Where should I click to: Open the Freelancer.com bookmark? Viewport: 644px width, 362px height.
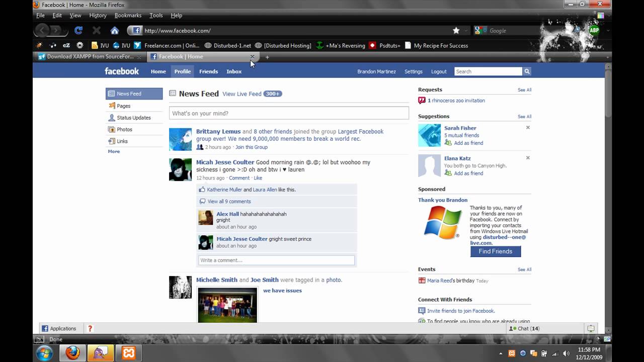tap(167, 45)
